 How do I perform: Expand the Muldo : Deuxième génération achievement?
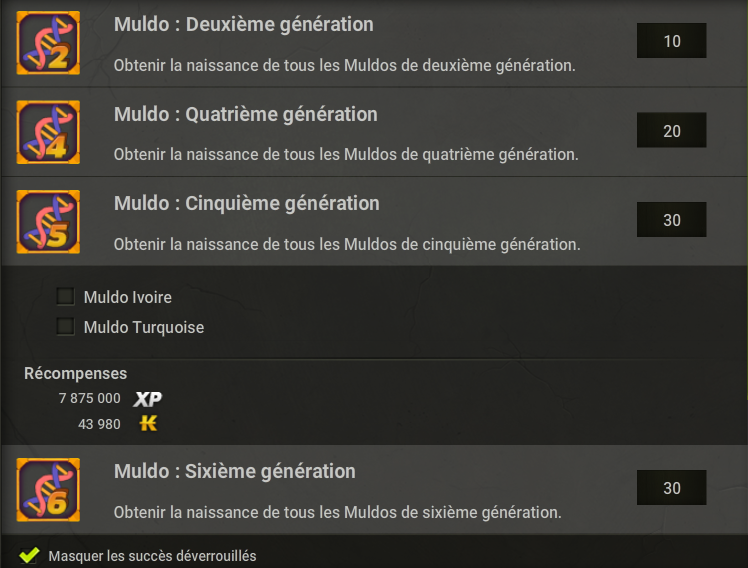(x=374, y=44)
